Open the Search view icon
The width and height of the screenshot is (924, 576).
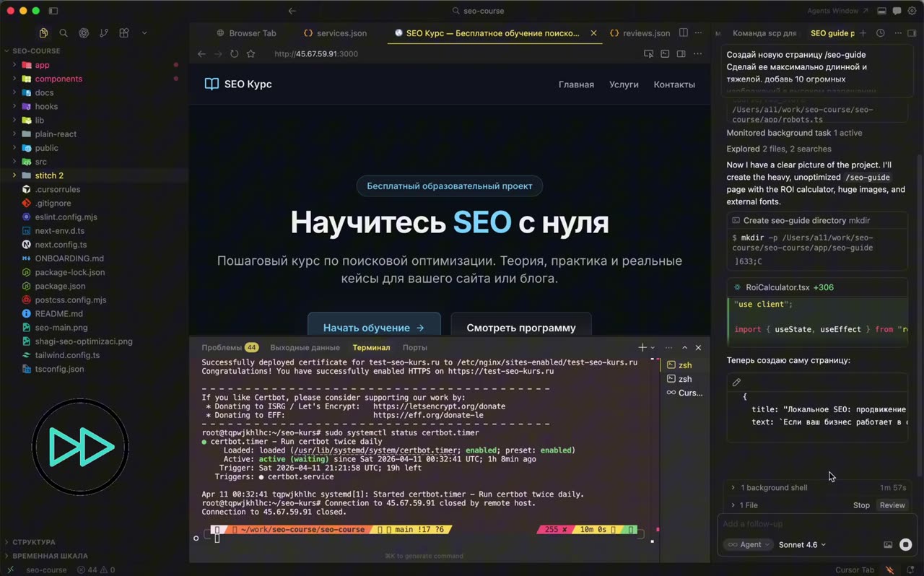pos(64,33)
